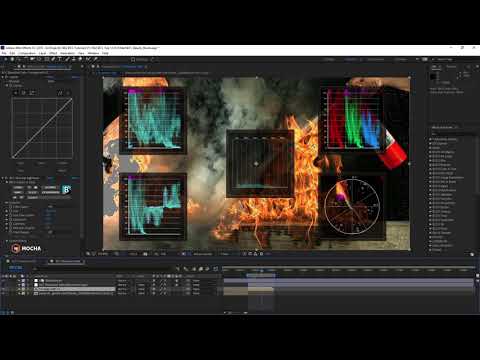Open the Window menu
Screen dimensions: 480x360
[x=93, y=53]
